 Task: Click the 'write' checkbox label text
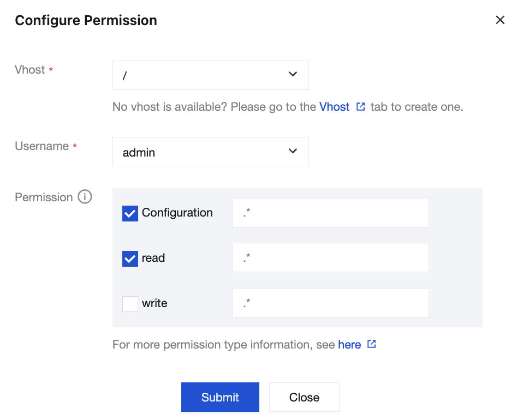pos(154,303)
